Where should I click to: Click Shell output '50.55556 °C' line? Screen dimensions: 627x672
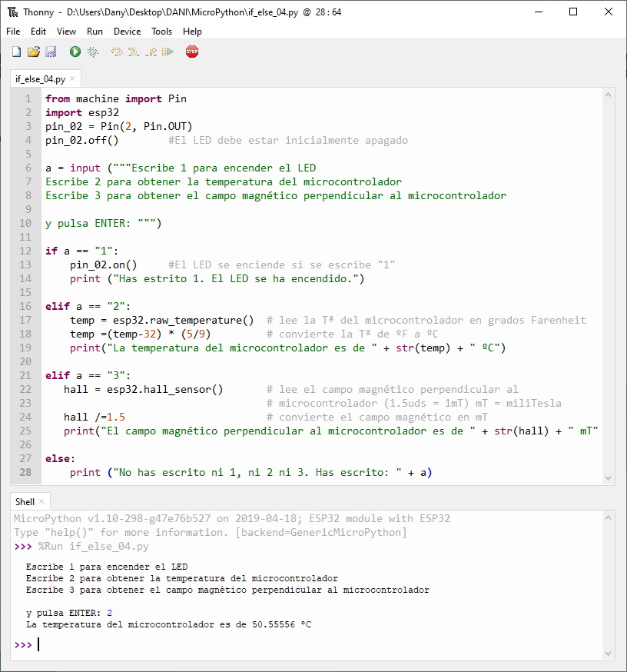pos(169,624)
